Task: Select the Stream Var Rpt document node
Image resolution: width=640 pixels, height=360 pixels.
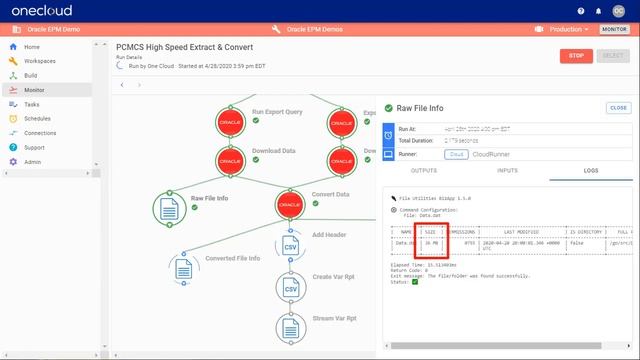Action: (x=291, y=329)
